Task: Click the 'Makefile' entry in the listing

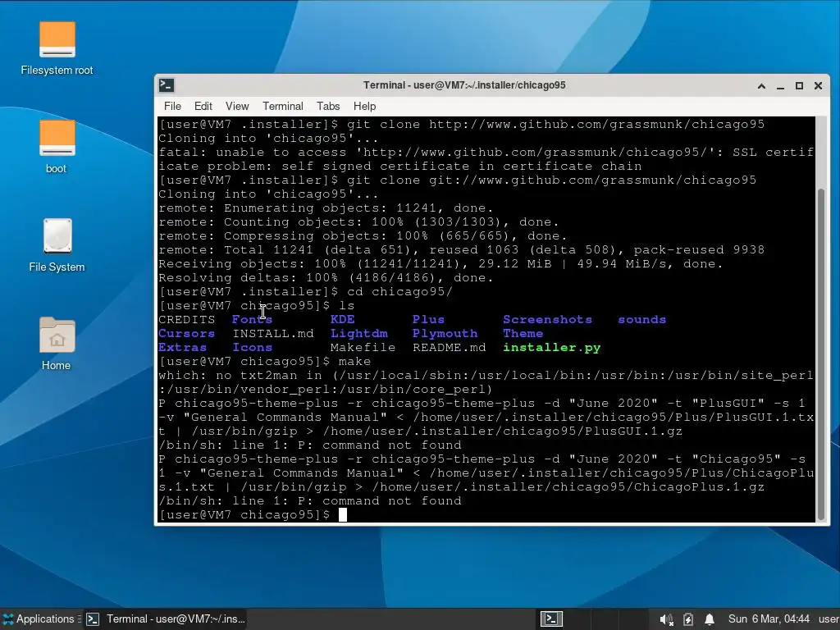Action: click(363, 347)
